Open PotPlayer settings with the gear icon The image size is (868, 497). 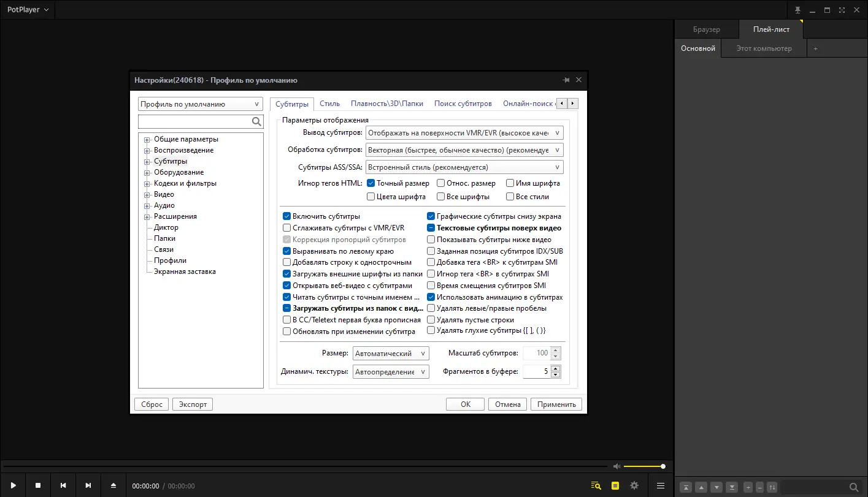[x=634, y=485]
